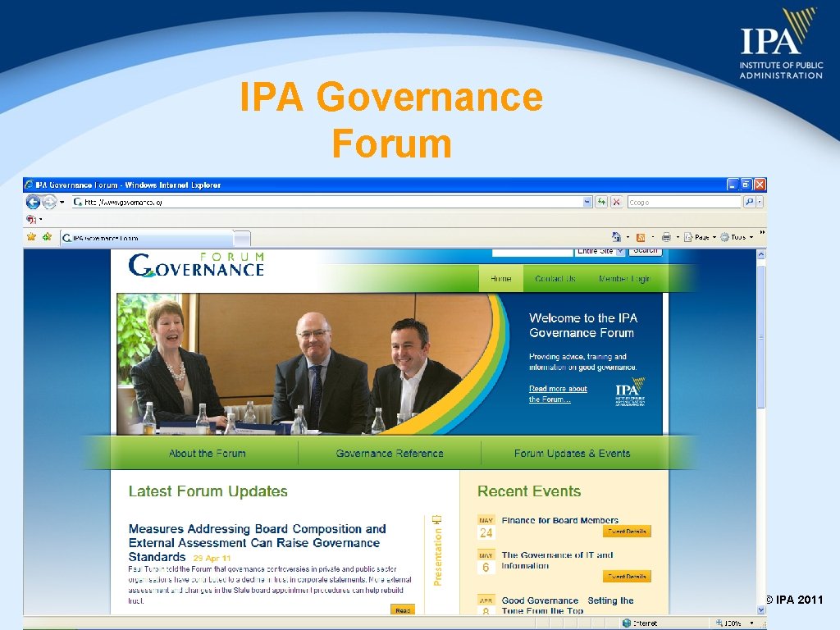Open the address bar history arrow

pos(587,202)
